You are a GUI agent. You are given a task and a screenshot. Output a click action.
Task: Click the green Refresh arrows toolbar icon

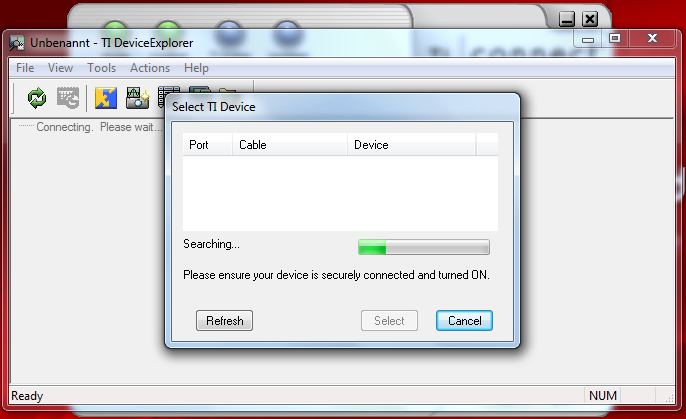[x=37, y=98]
